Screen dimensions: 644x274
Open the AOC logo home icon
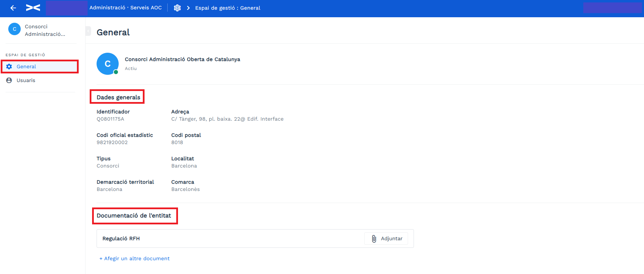click(x=33, y=8)
